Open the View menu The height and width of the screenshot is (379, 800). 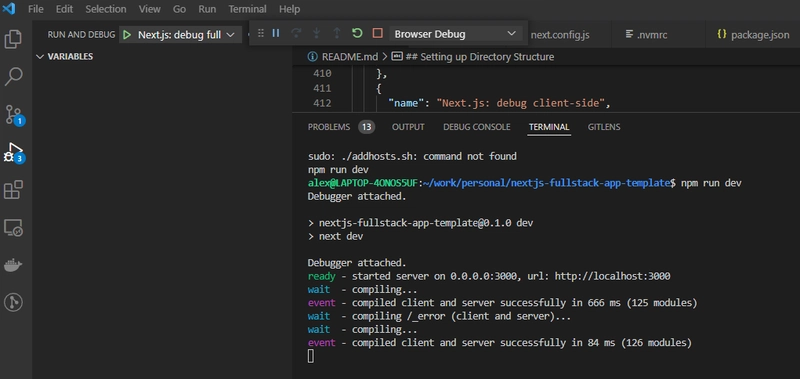(x=149, y=9)
